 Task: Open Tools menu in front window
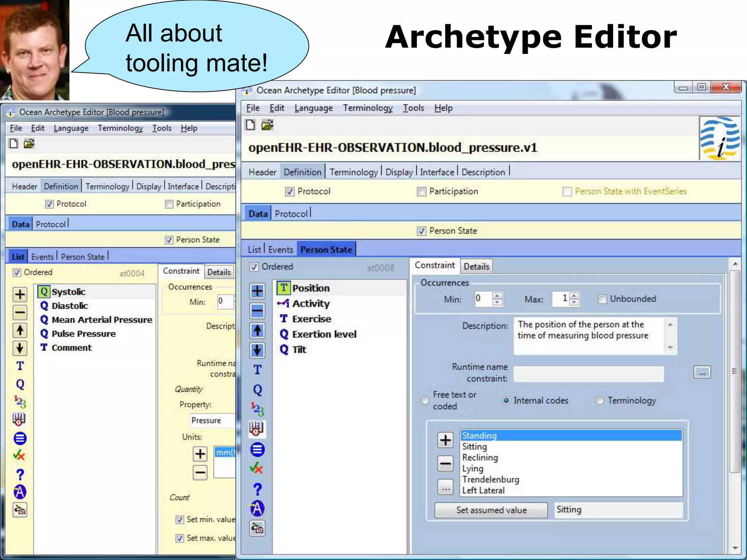pyautogui.click(x=413, y=108)
